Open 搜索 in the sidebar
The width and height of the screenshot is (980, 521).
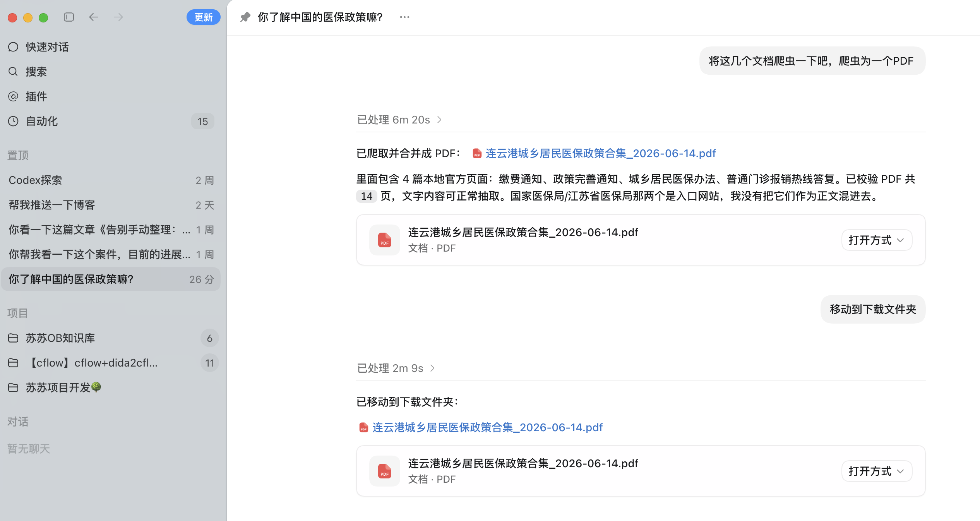(111, 72)
